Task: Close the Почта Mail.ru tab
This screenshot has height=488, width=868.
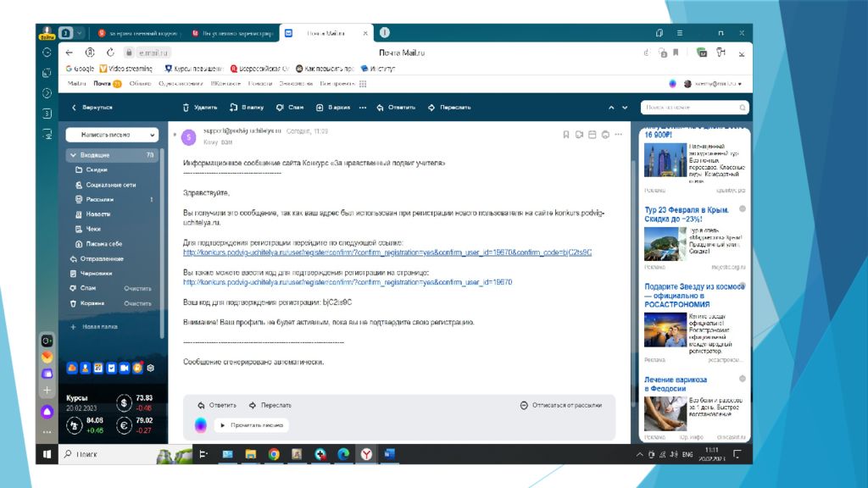Action: pyautogui.click(x=364, y=33)
